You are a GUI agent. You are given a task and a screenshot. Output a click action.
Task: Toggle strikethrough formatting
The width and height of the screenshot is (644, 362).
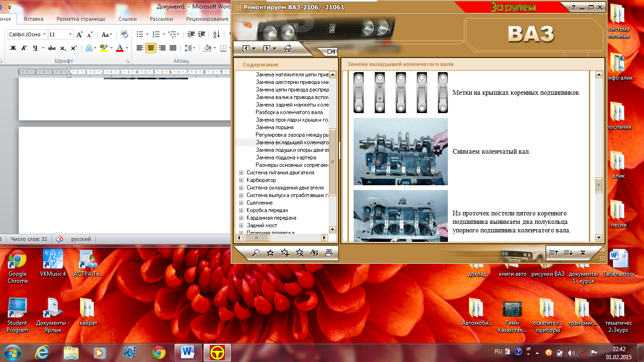pyautogui.click(x=52, y=48)
